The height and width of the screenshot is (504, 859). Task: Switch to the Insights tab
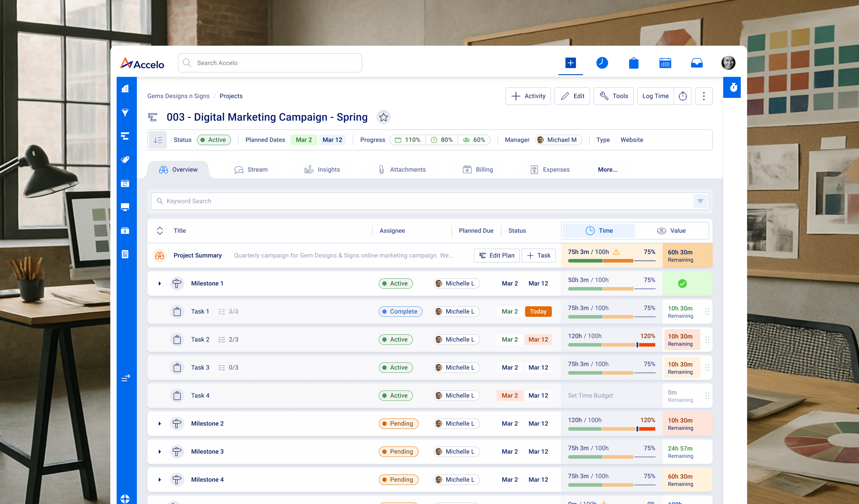[322, 170]
